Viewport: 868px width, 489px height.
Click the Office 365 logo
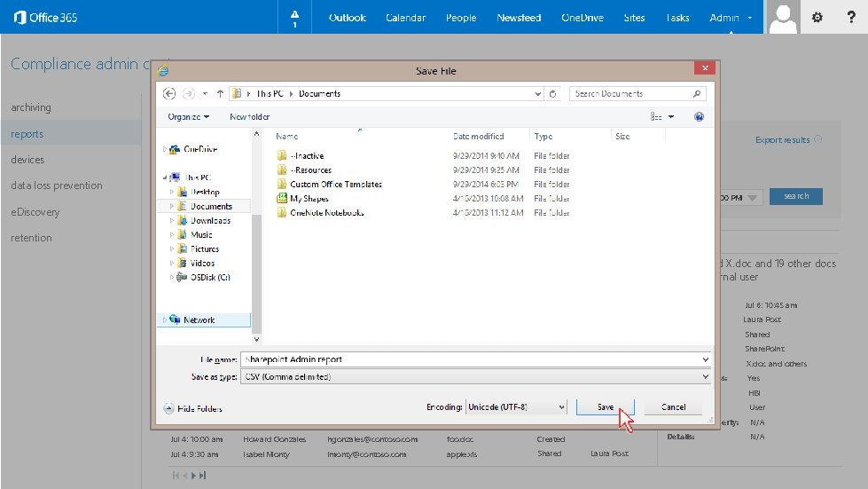[45, 17]
